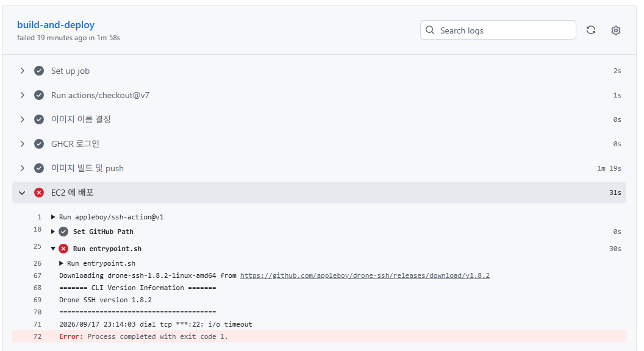Image resolution: width=644 pixels, height=351 pixels.
Task: Click the 'Process completed with exit code 1.' error
Action: click(x=157, y=336)
